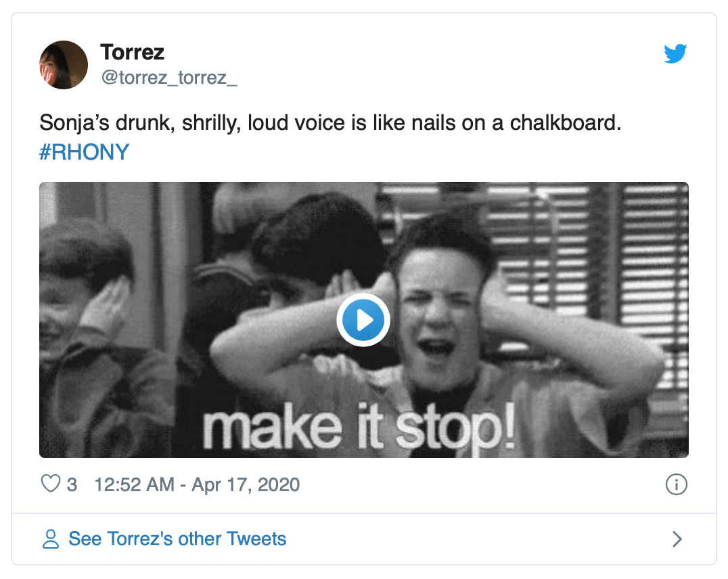Open the #RHONY hashtag link

84,152
